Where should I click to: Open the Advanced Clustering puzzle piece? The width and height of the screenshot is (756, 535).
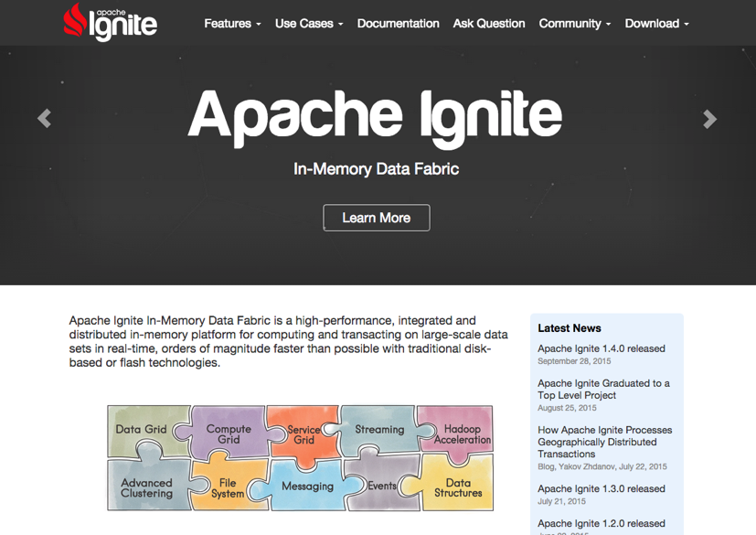[x=146, y=487]
